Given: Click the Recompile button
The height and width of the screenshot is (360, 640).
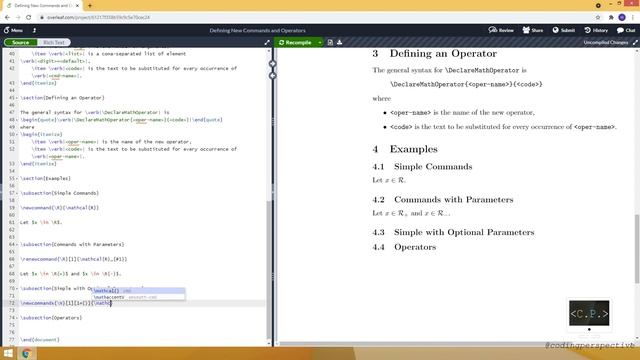Looking at the screenshot, I should pos(295,42).
